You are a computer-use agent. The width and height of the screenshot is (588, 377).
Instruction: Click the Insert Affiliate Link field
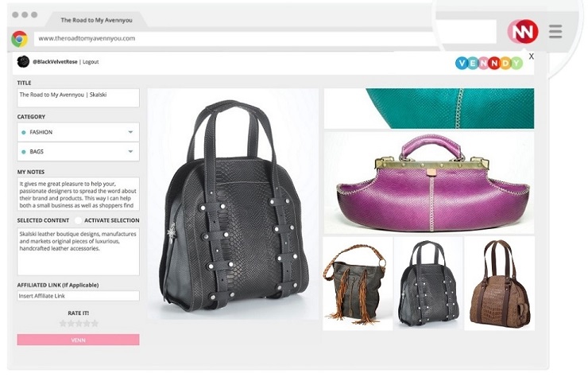point(78,296)
